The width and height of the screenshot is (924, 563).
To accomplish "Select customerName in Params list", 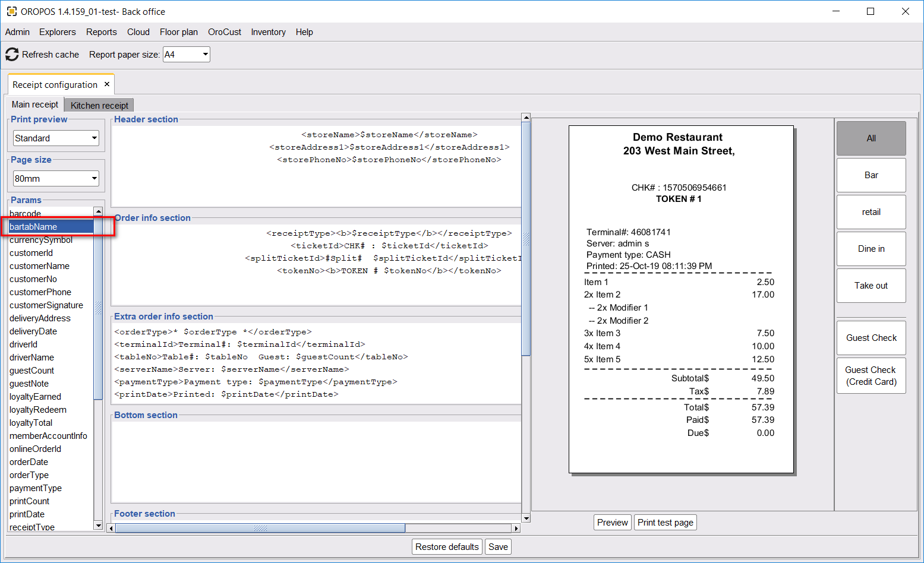I will click(51, 266).
